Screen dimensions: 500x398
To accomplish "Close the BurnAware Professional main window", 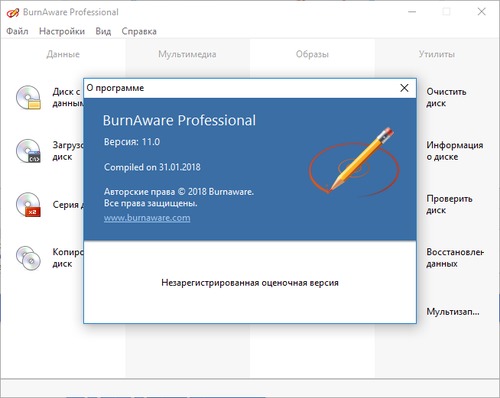I will tap(481, 12).
